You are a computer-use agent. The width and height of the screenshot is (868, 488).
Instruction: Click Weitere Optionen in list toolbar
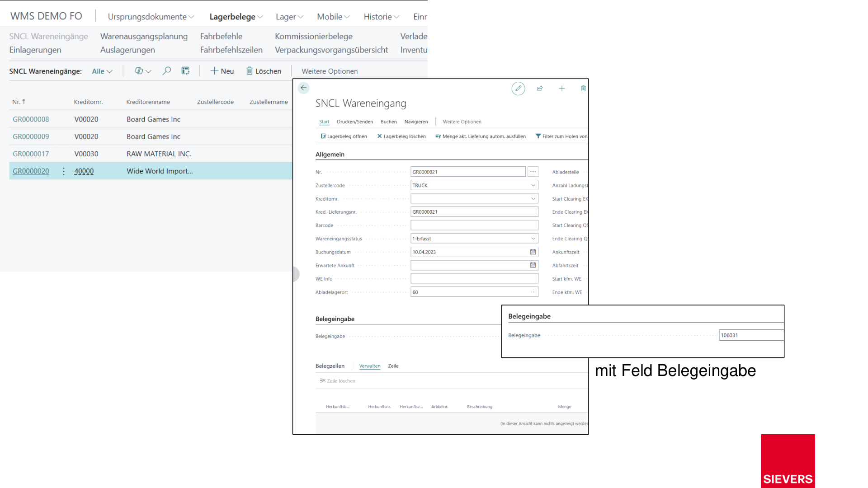[x=330, y=71]
